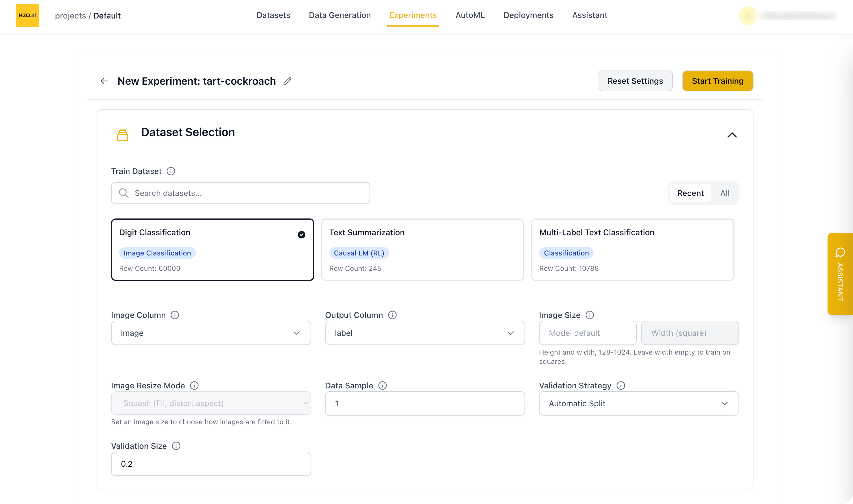Select the Multi-Label Text Classification card

pos(633,250)
